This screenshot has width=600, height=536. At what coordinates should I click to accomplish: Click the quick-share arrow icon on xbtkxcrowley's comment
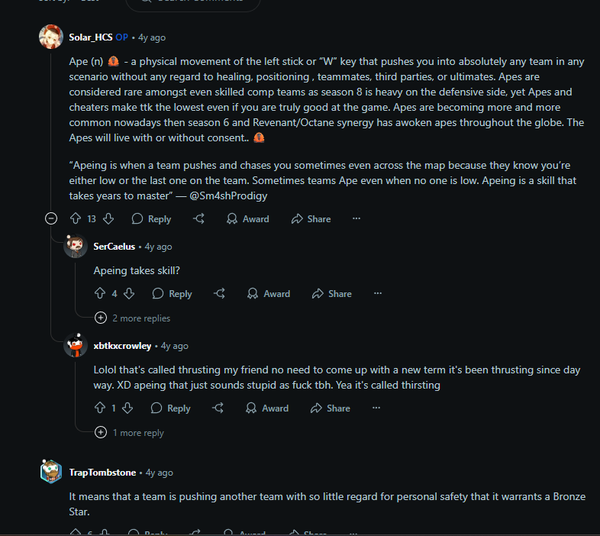[218, 408]
